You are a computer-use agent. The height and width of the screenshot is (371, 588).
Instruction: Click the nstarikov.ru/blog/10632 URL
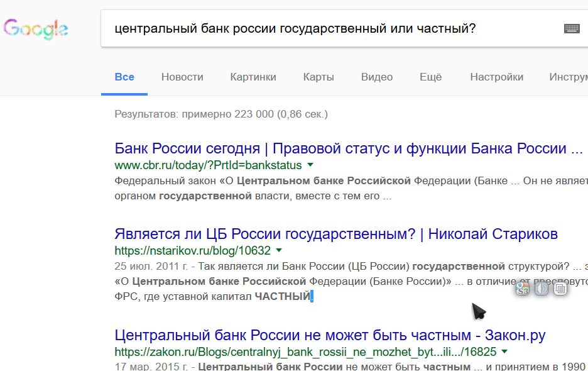click(x=192, y=250)
